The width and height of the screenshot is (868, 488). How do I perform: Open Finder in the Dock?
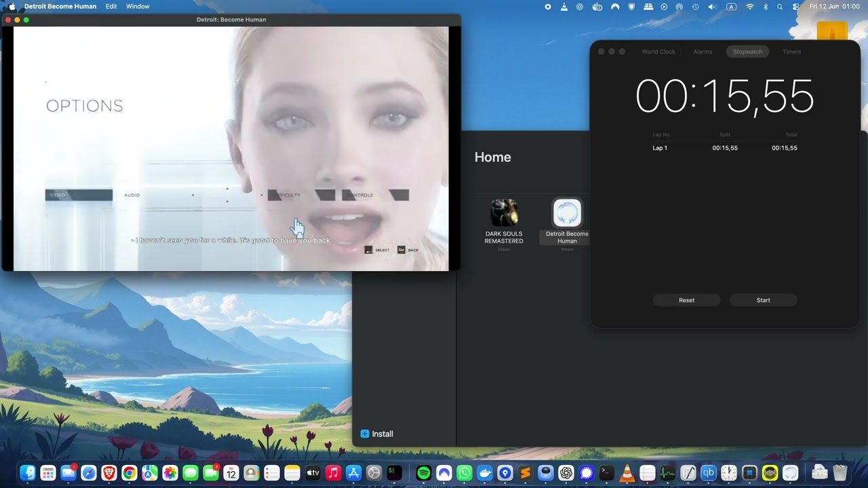click(x=28, y=473)
